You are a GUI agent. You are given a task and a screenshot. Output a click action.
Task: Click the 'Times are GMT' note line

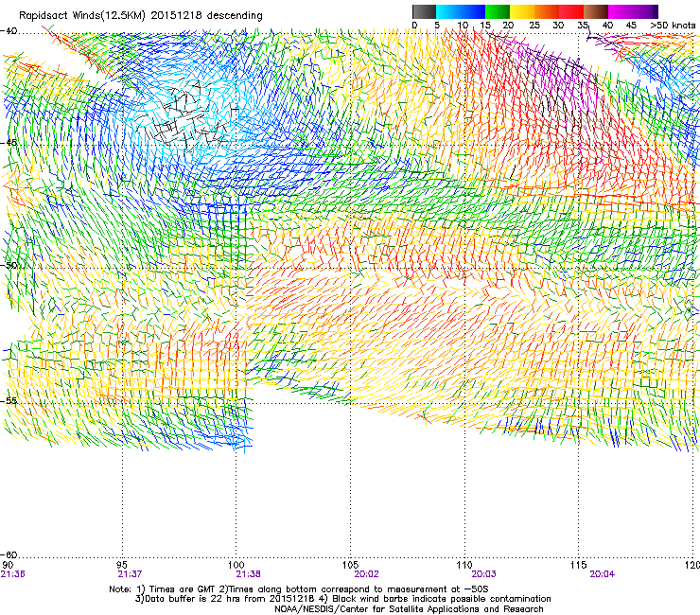(x=299, y=589)
